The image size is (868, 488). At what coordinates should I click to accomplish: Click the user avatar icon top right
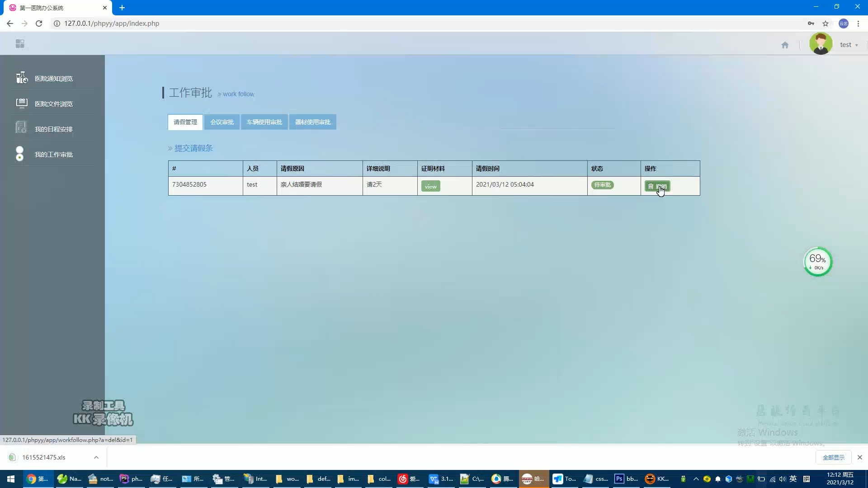pos(821,44)
